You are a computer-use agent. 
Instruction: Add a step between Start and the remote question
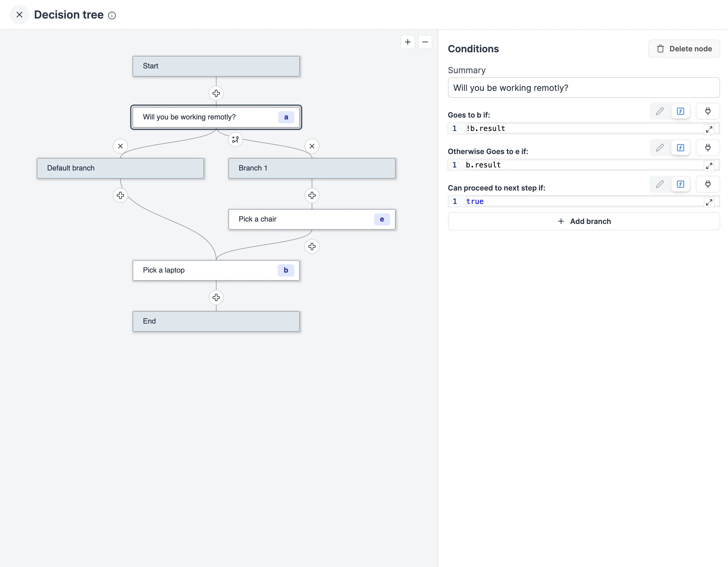[x=216, y=93]
